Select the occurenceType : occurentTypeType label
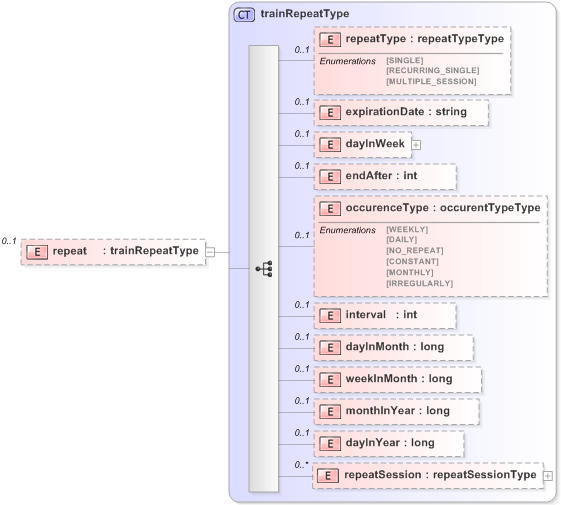This screenshot has width=561, height=505. [x=443, y=208]
